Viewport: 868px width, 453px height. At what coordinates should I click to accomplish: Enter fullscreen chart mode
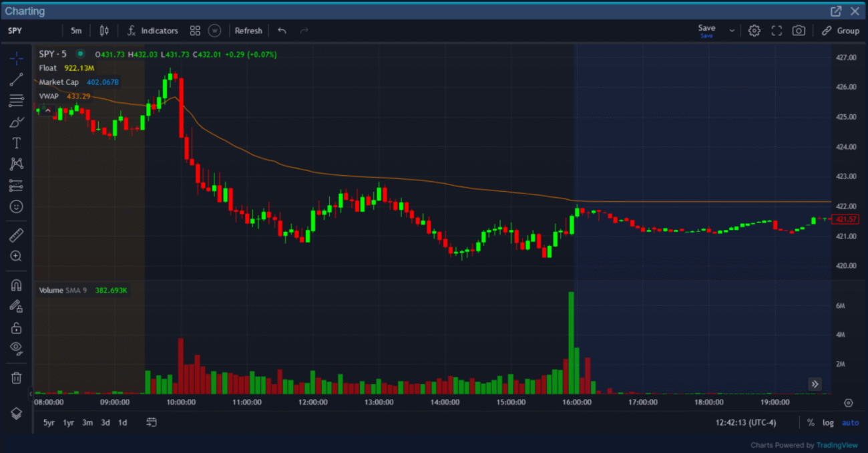pyautogui.click(x=776, y=31)
